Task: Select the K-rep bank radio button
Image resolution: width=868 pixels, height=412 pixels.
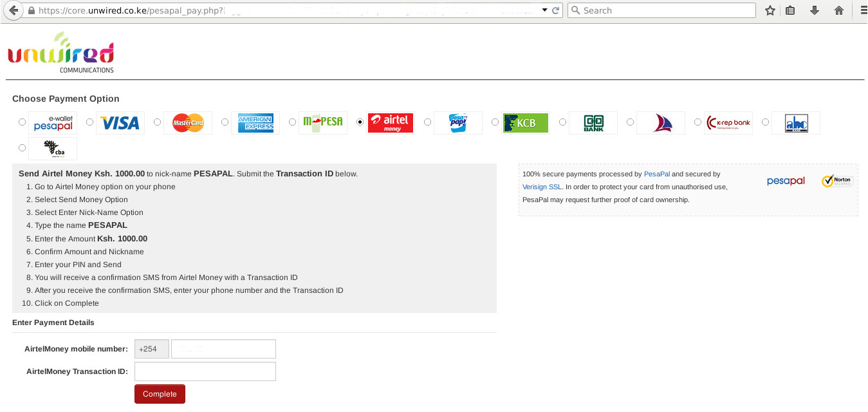Action: (x=698, y=122)
